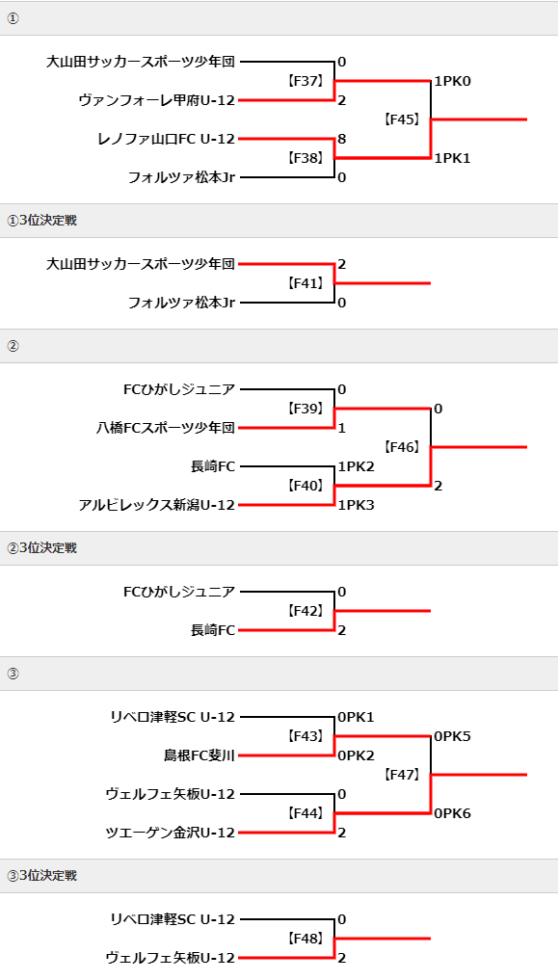The width and height of the screenshot is (558, 980).
Task: Select the 【F44】 match label
Action: coord(306,813)
